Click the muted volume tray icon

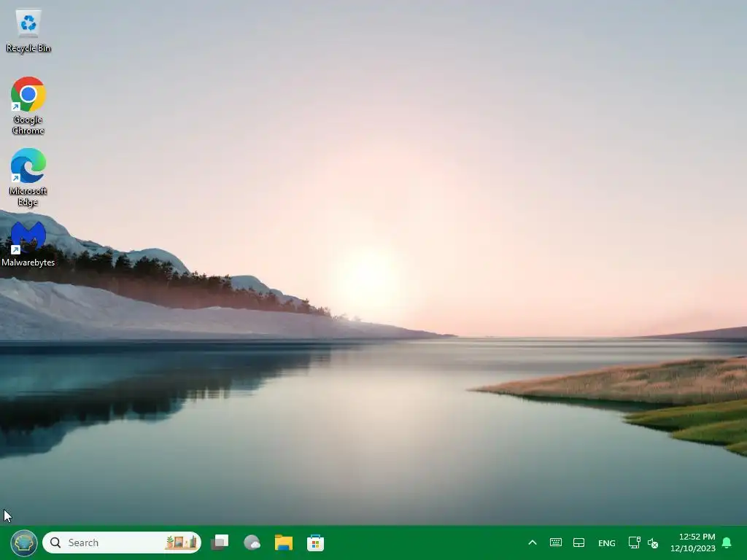653,542
